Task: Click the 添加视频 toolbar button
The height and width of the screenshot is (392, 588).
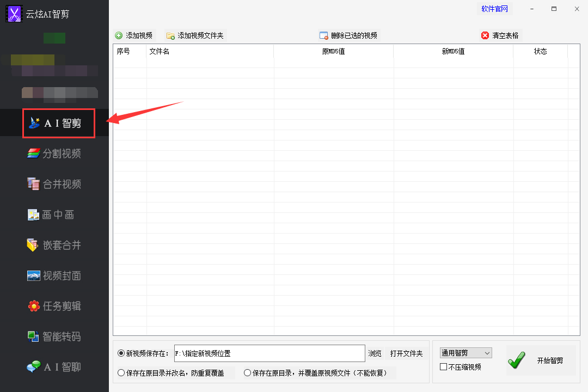Action: click(x=134, y=35)
